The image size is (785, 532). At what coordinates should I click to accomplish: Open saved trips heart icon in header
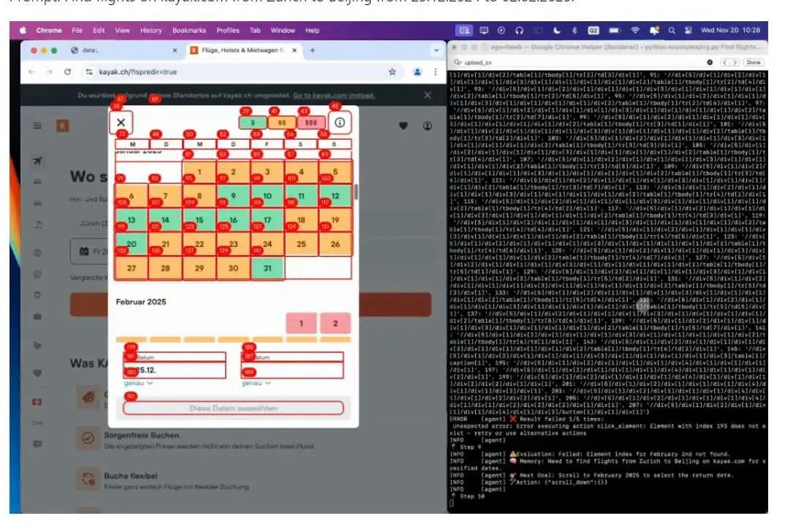pos(403,126)
